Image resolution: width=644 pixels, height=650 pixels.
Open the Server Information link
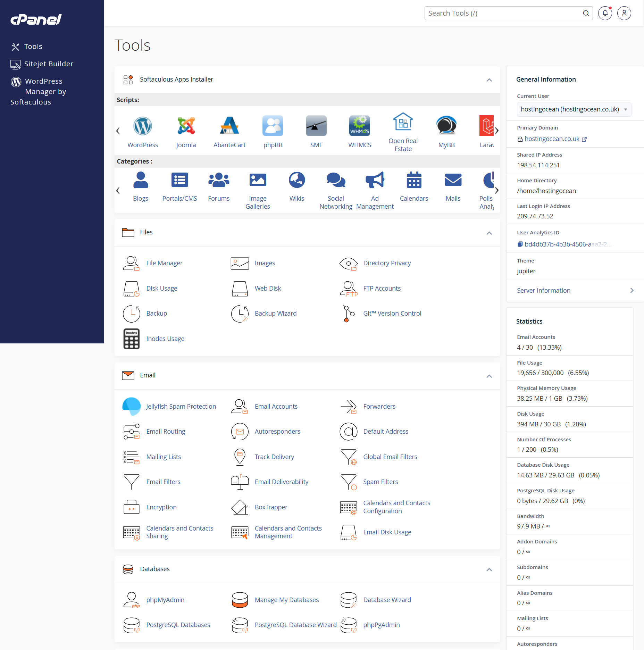coord(543,291)
